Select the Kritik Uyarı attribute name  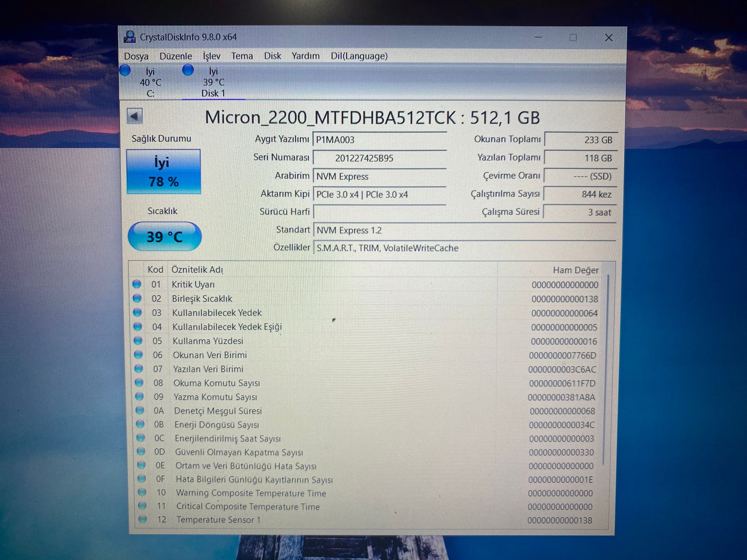[193, 284]
